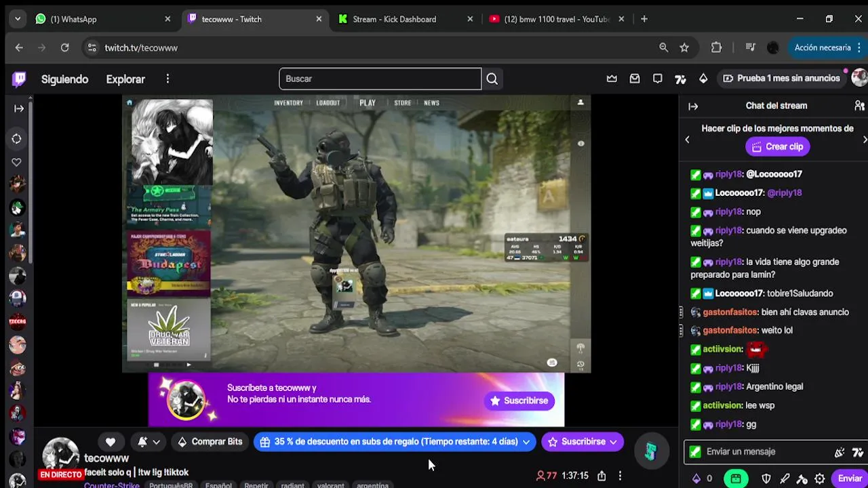
Task: Click Locooooo17 username saying tobire1Saludando
Action: 739,293
